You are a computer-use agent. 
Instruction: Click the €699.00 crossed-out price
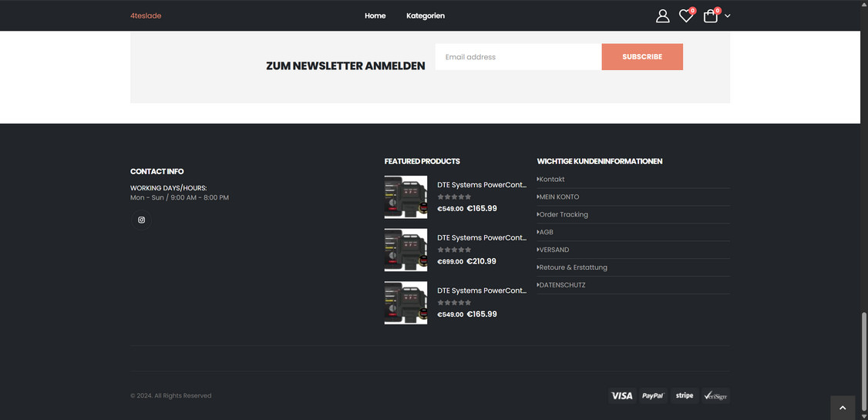pos(450,262)
